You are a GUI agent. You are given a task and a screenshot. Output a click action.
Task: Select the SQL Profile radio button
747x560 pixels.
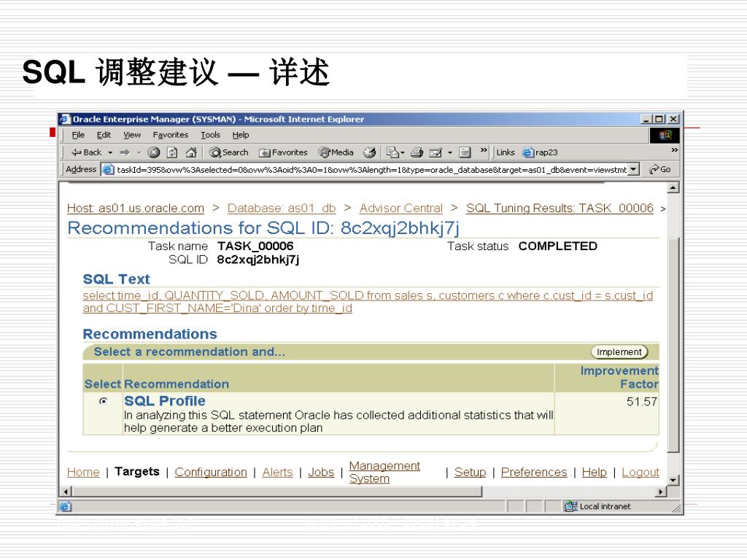click(103, 402)
